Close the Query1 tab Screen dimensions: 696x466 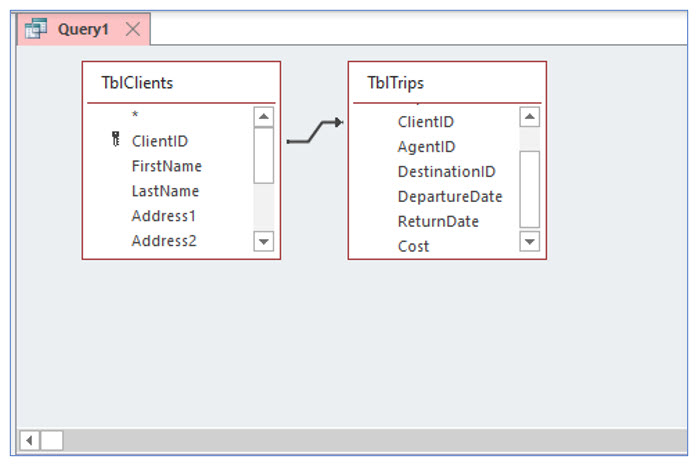132,29
